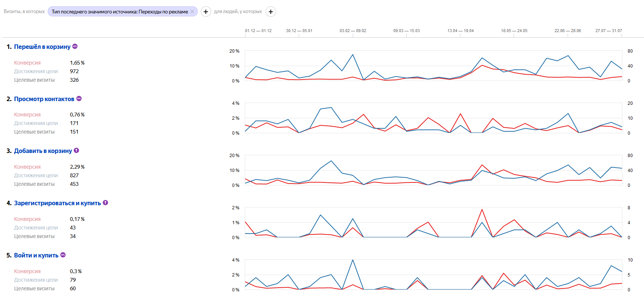Open the 'Тип последнего значимого источника' filter chip
644x294 pixels.
pyautogui.click(x=119, y=12)
